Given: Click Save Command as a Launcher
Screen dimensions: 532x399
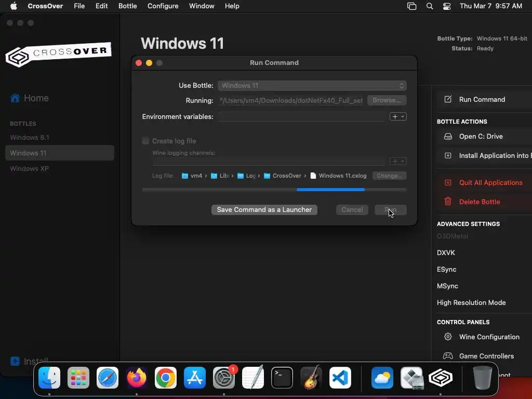Looking at the screenshot, I should [264, 210].
